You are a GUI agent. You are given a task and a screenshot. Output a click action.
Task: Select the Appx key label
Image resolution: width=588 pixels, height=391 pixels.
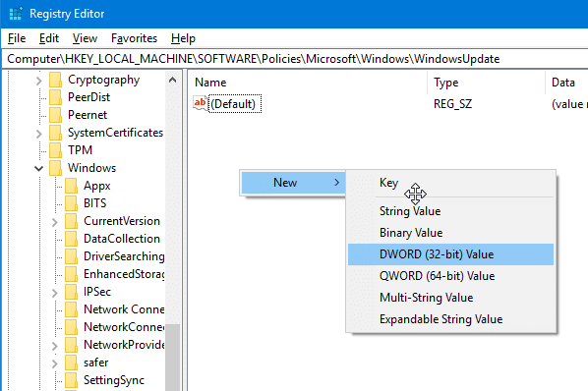click(x=96, y=186)
